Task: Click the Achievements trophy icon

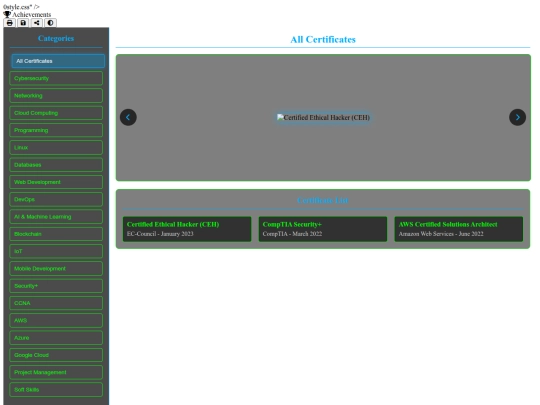Action: click(7, 14)
